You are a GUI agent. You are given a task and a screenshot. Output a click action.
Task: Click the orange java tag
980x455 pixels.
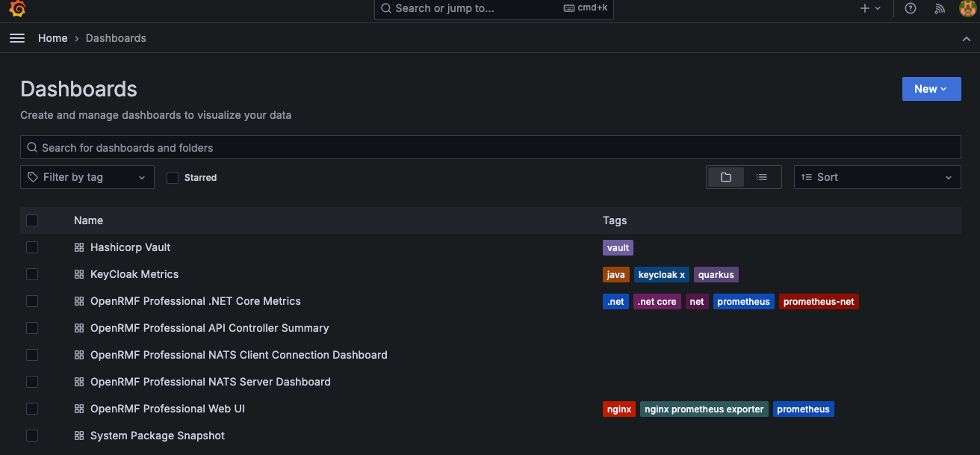click(x=616, y=275)
